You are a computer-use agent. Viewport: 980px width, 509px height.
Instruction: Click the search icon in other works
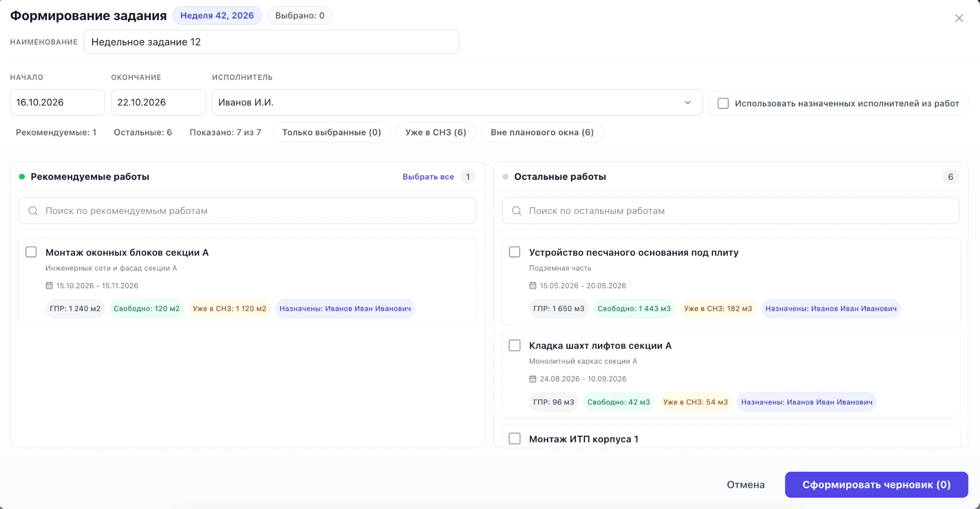tap(516, 211)
